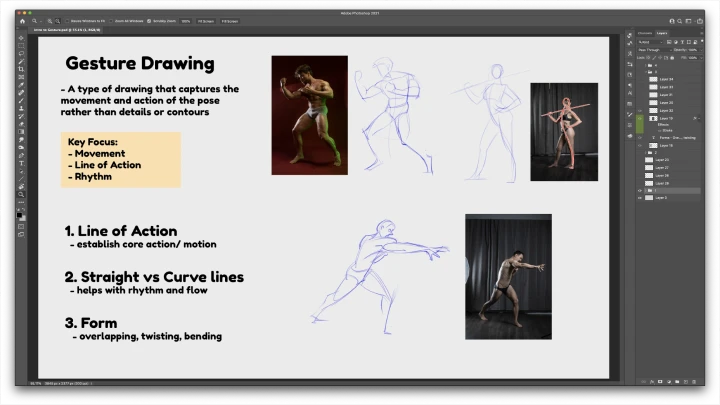Select the Zoom tool in the toolbox

[21, 194]
